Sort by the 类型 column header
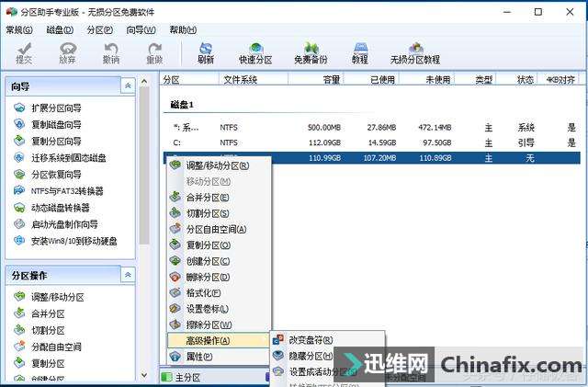The image size is (588, 387). point(476,80)
